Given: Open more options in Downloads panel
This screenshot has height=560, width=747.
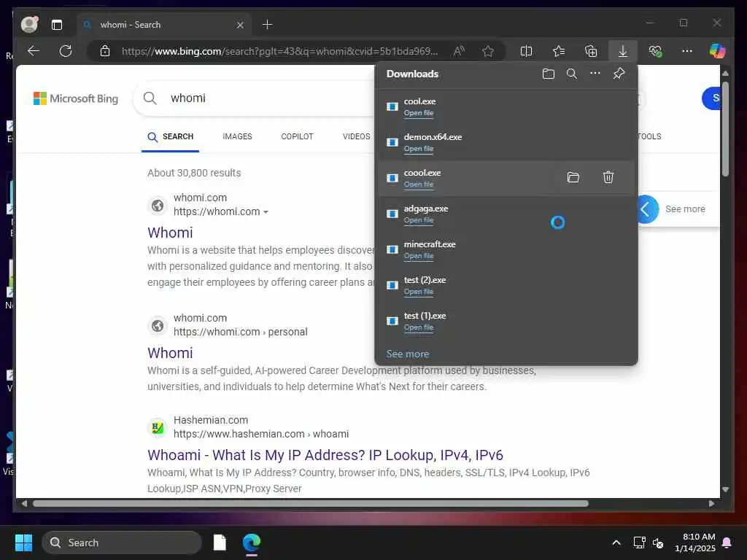Looking at the screenshot, I should [x=595, y=74].
